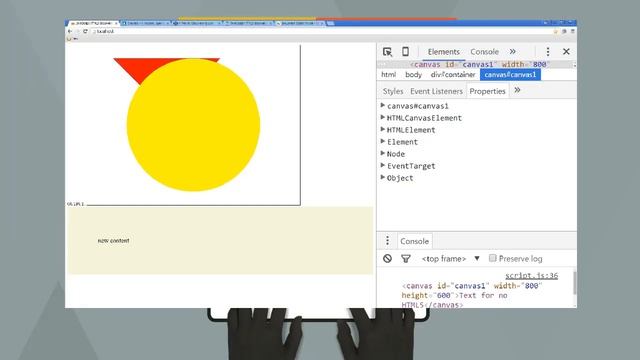The image size is (640, 360).
Task: Open the Chrome hamburger menu
Action: [573, 31]
